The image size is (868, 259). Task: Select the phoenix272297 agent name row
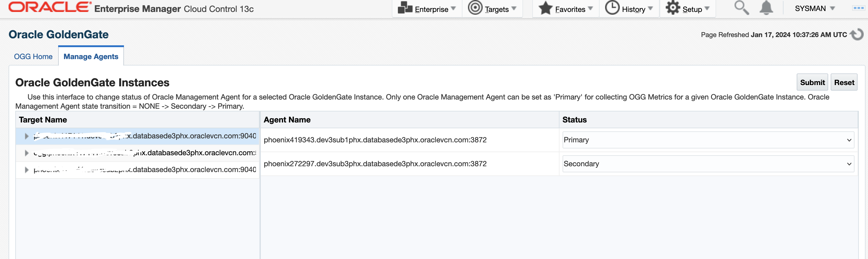point(375,164)
